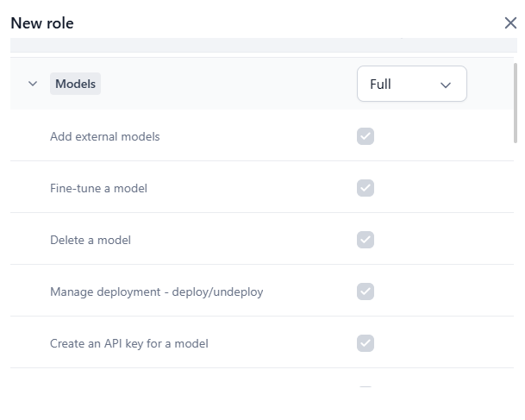Select the Add external models label

click(104, 136)
